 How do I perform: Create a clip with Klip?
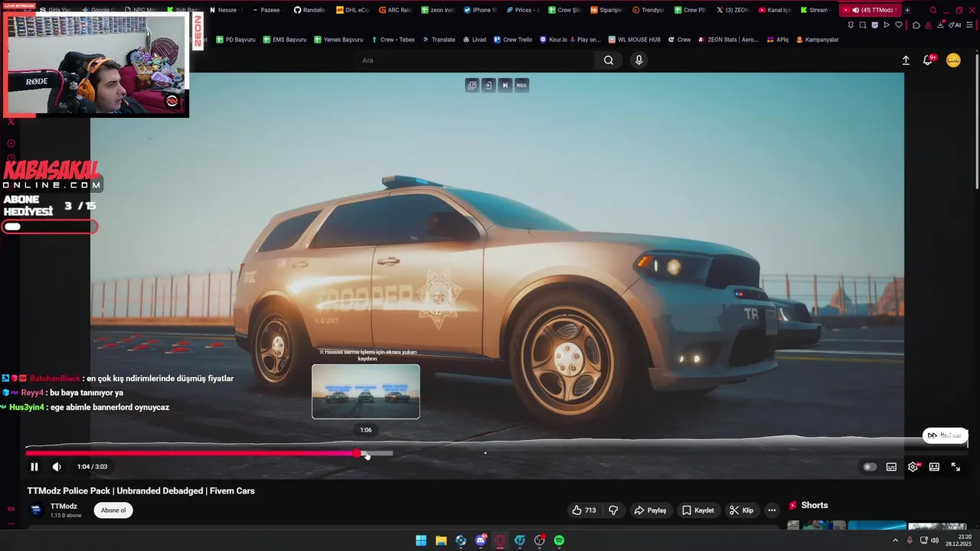tap(741, 510)
